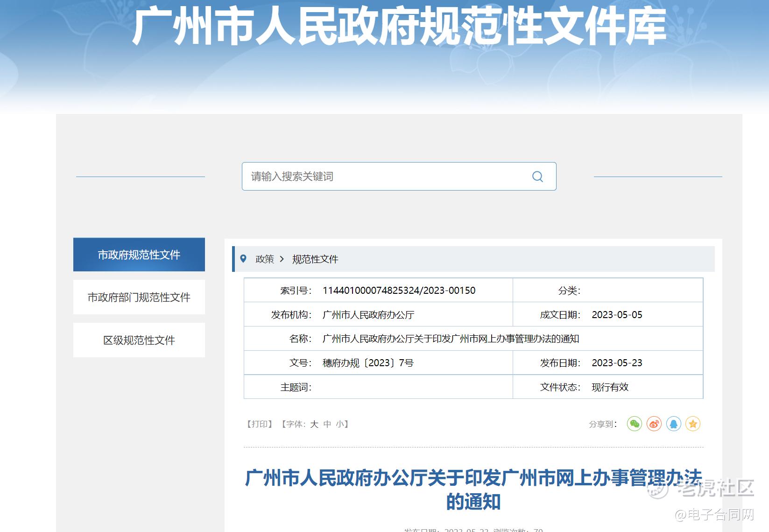The height and width of the screenshot is (532, 769).
Task: Share to WeChat icon
Action: pyautogui.click(x=634, y=424)
